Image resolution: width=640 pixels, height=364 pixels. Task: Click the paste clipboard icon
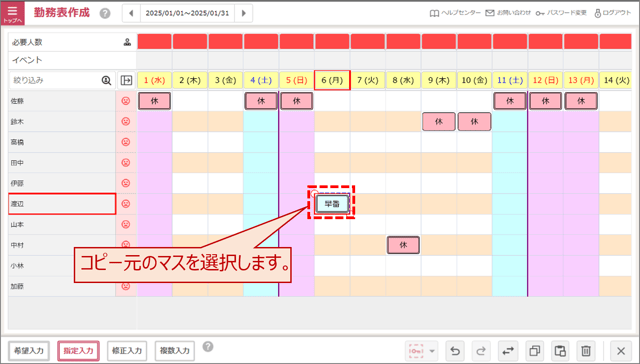point(560,351)
